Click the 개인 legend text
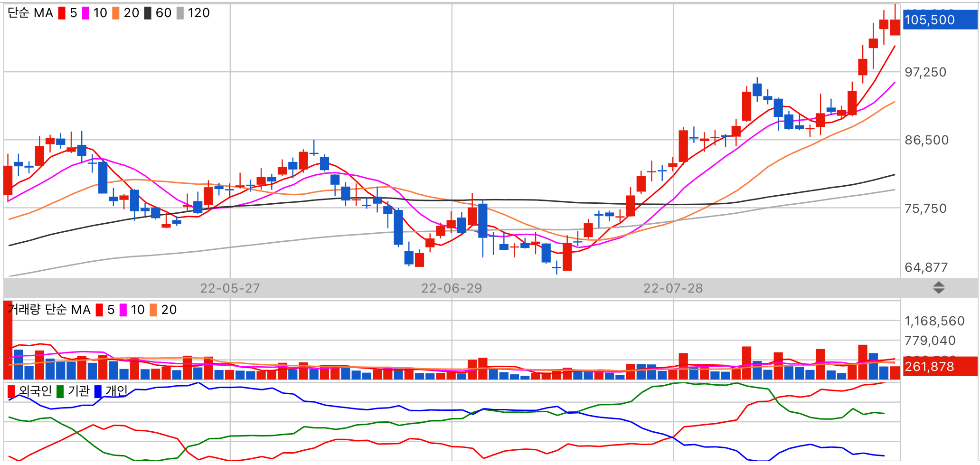The height and width of the screenshot is (465, 980). coord(116,391)
